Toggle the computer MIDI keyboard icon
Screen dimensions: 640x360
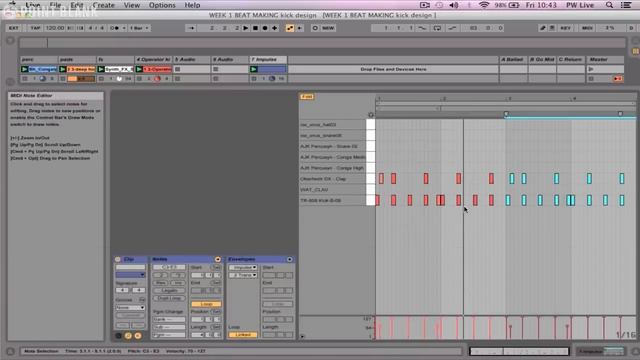552,28
